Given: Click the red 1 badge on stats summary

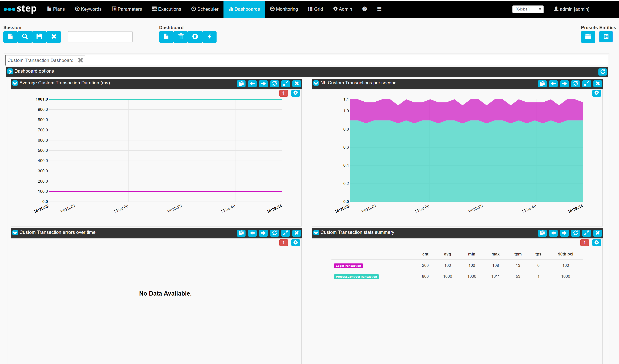Looking at the screenshot, I should pyautogui.click(x=585, y=243).
